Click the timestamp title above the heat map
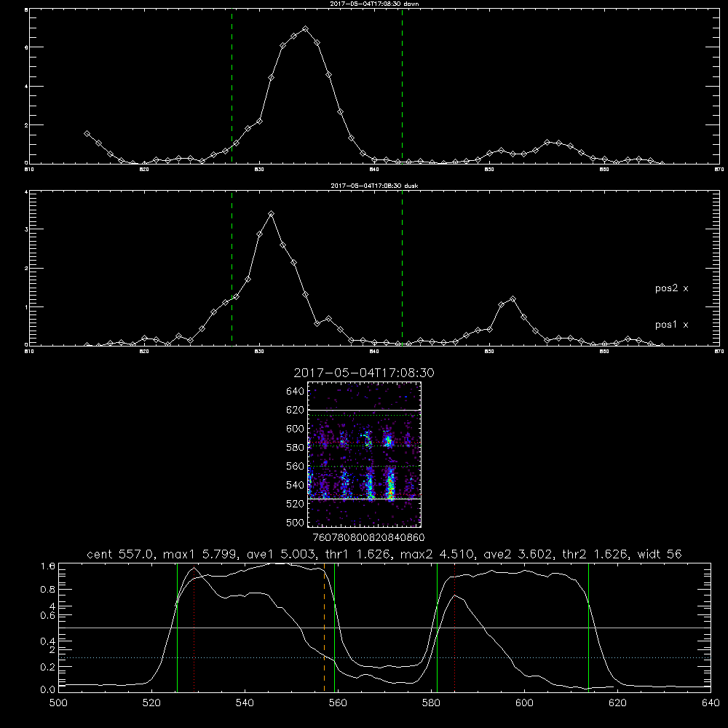 [364, 373]
